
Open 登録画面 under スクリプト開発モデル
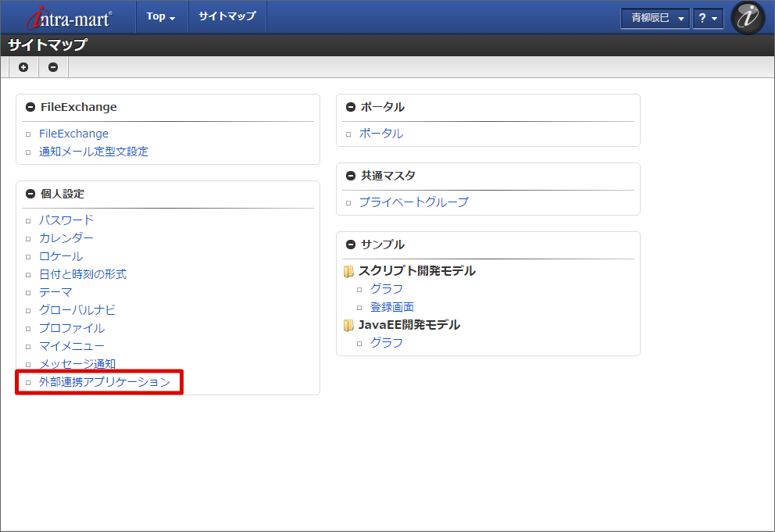[x=392, y=307]
